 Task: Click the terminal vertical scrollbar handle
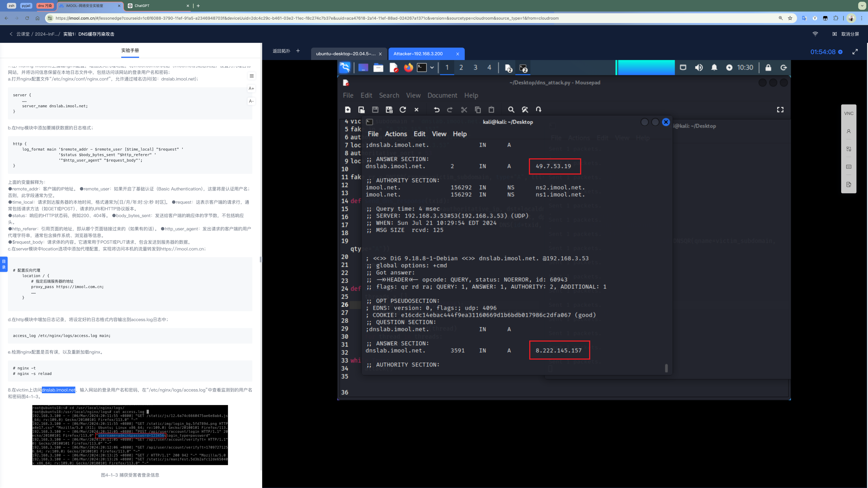666,368
